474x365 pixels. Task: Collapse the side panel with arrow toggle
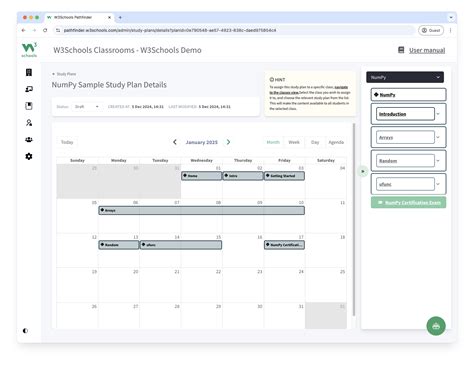point(363,171)
